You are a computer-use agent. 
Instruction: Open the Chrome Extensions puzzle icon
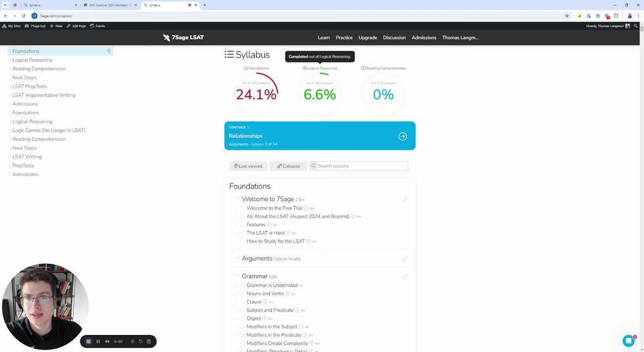click(616, 16)
